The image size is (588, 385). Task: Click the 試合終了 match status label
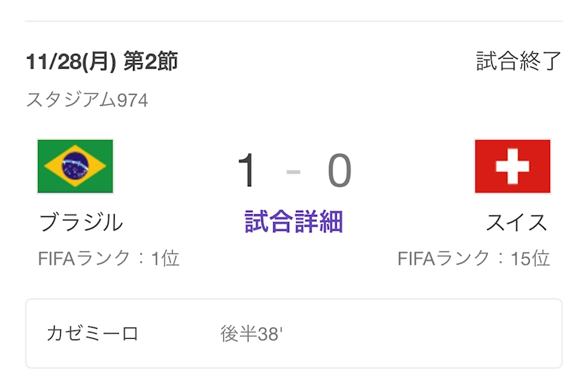[x=519, y=62]
